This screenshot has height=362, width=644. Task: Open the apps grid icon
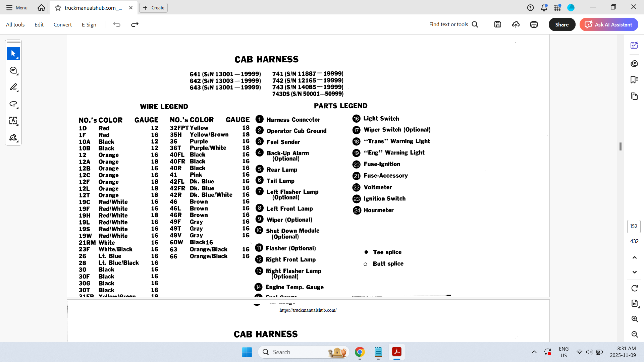557,8
